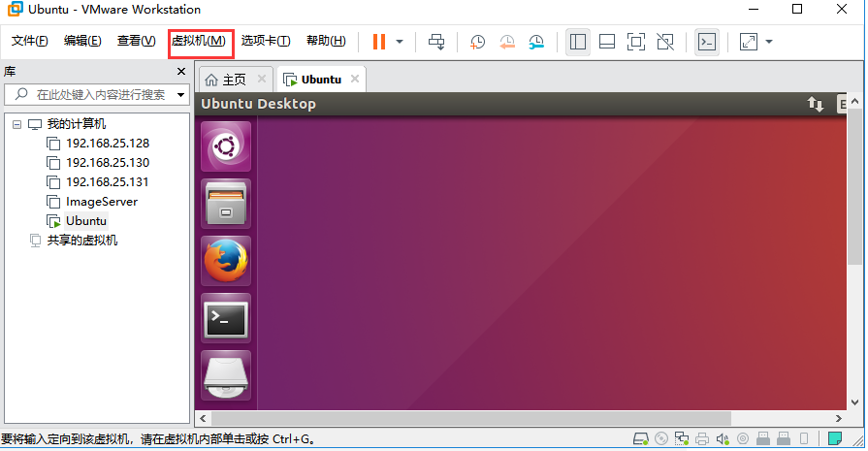The width and height of the screenshot is (868, 451).
Task: Click the hard disk status bar icon
Action: pyautogui.click(x=640, y=439)
